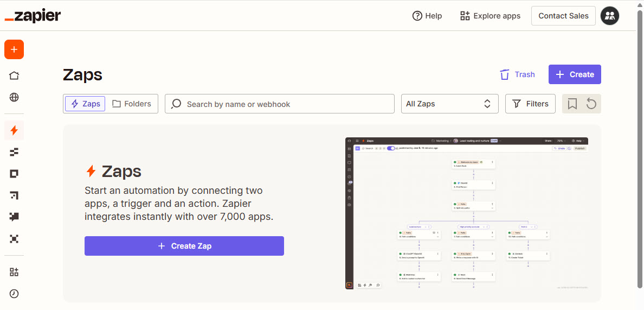Screen dimensions: 644x310
Task: Open the speech bubble Chatbots sidebar icon
Action: (14, 217)
